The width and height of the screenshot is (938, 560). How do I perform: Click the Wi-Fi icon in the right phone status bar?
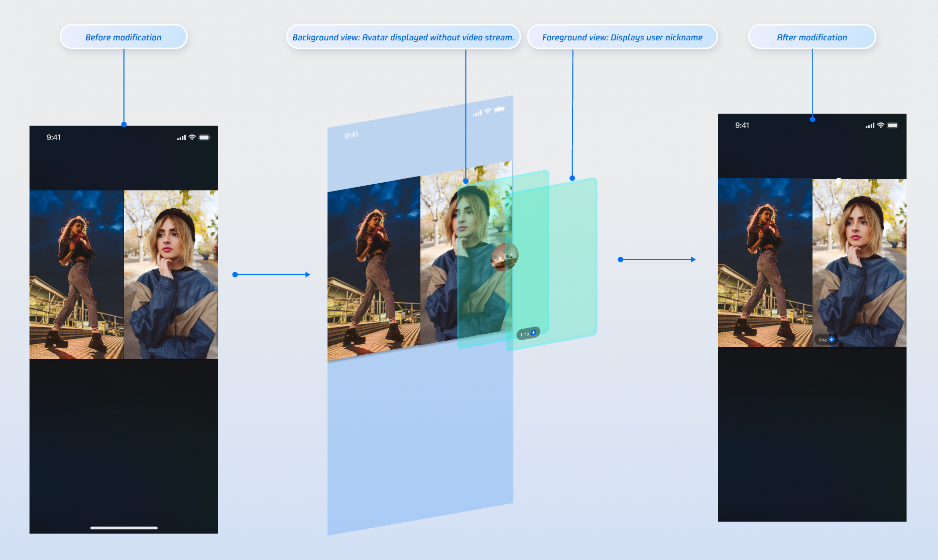[x=880, y=125]
